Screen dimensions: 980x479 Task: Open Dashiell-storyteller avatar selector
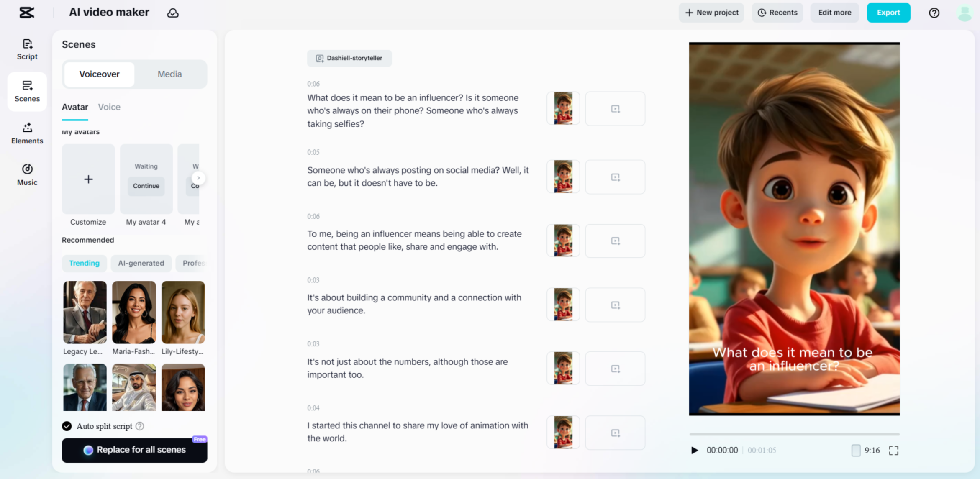[349, 58]
